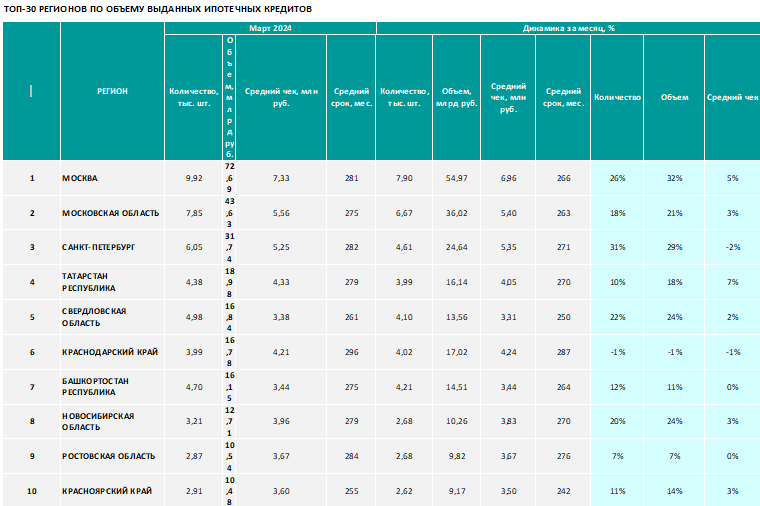This screenshot has width=760, height=506.
Task: Select the КРАСНОЯРСКИЙ КРАЙ cell
Action: pos(112,490)
